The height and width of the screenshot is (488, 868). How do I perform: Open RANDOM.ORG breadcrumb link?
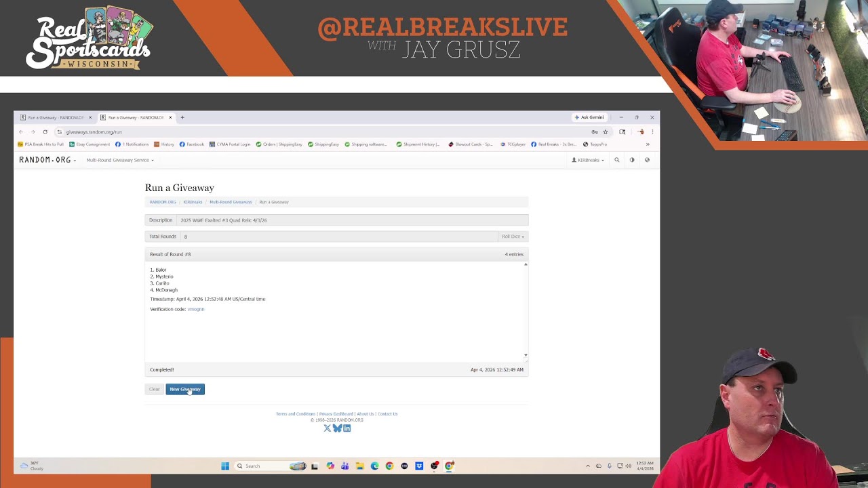click(x=163, y=202)
